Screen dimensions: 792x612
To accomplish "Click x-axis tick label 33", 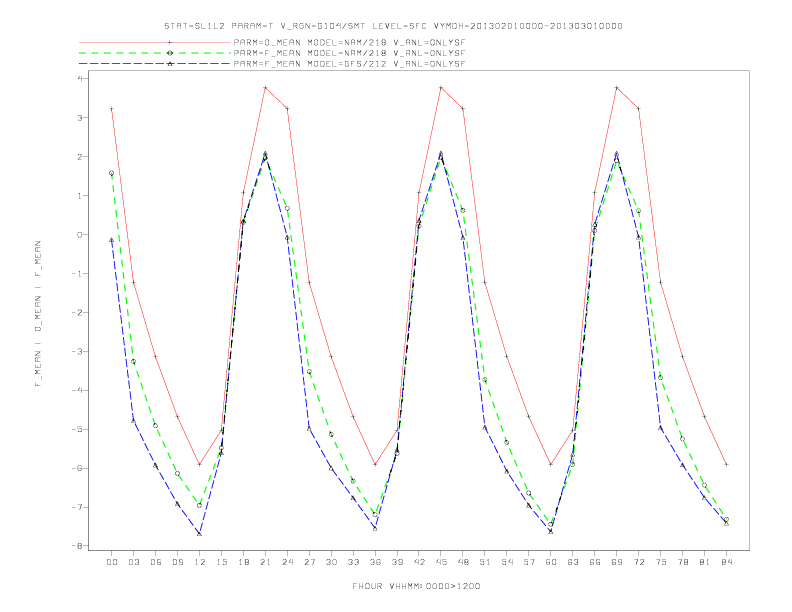I will pyautogui.click(x=353, y=562).
